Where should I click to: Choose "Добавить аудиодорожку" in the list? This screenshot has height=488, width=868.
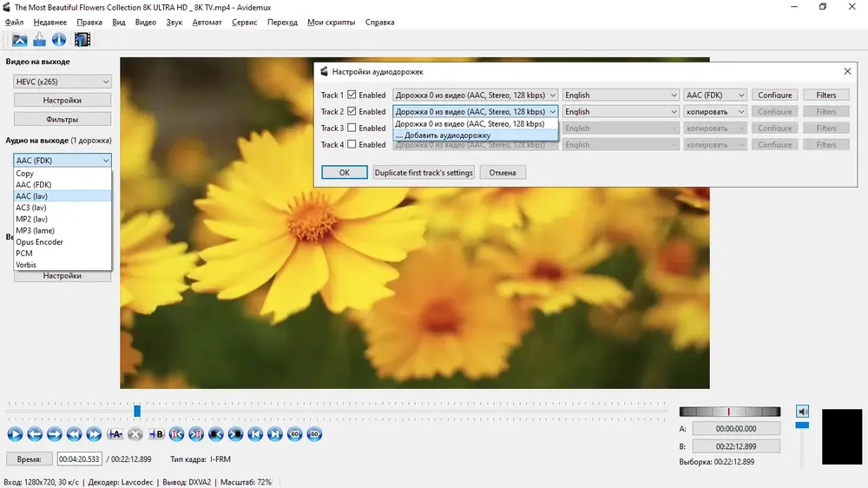[476, 135]
